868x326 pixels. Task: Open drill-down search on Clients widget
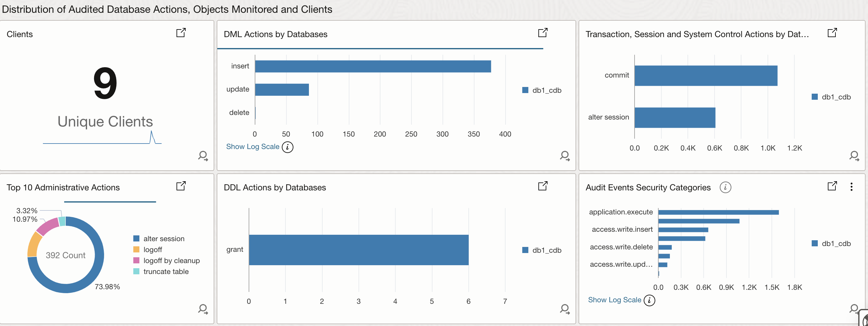pos(203,156)
